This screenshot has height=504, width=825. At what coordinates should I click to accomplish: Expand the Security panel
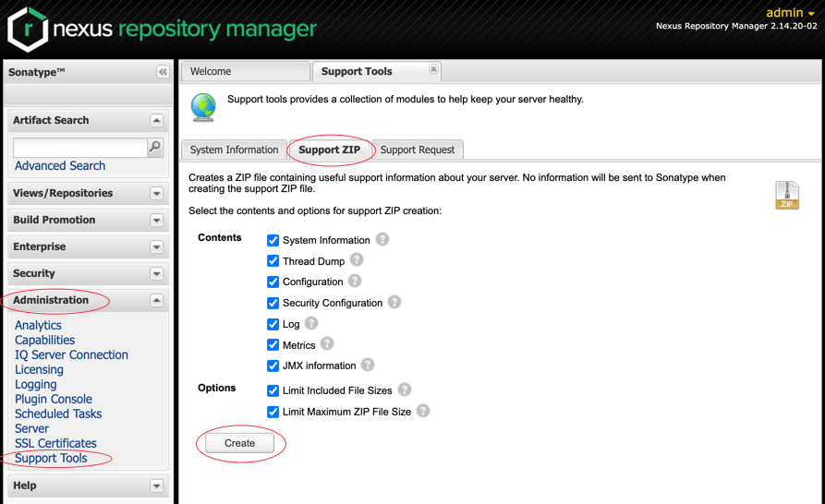point(156,274)
